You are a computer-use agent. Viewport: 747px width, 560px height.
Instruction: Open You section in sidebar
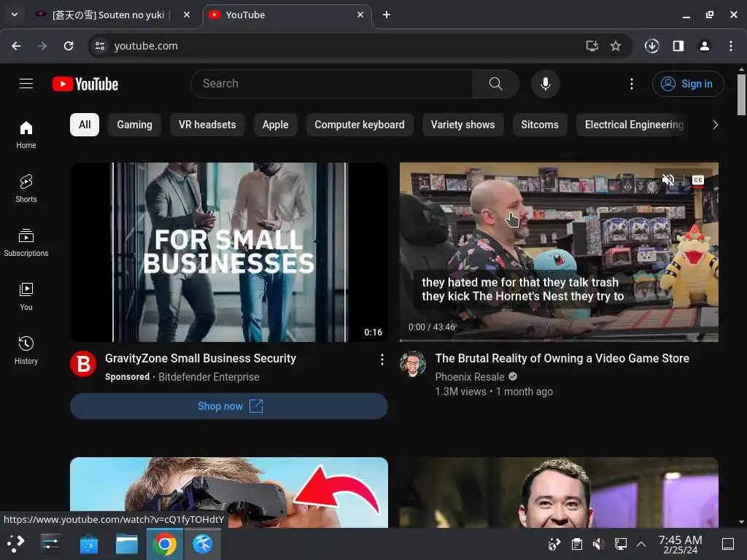[26, 297]
